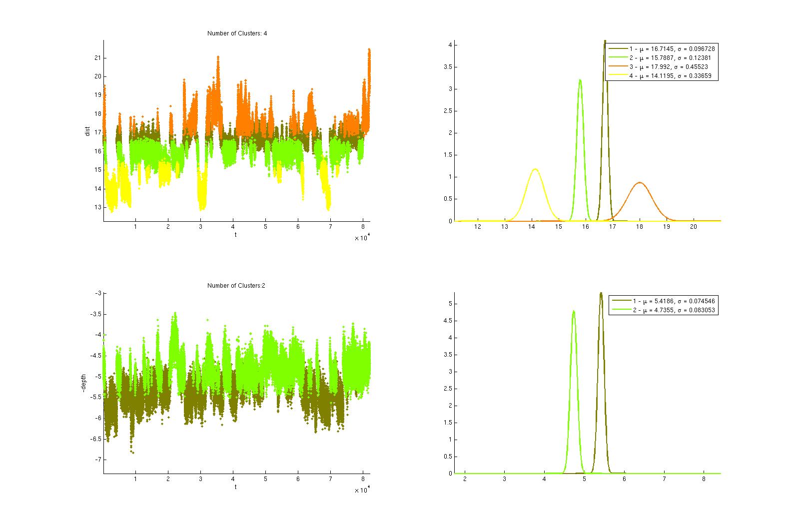The image size is (796, 532).
Task: Click the olive line swatch in top legend
Action: (x=617, y=49)
